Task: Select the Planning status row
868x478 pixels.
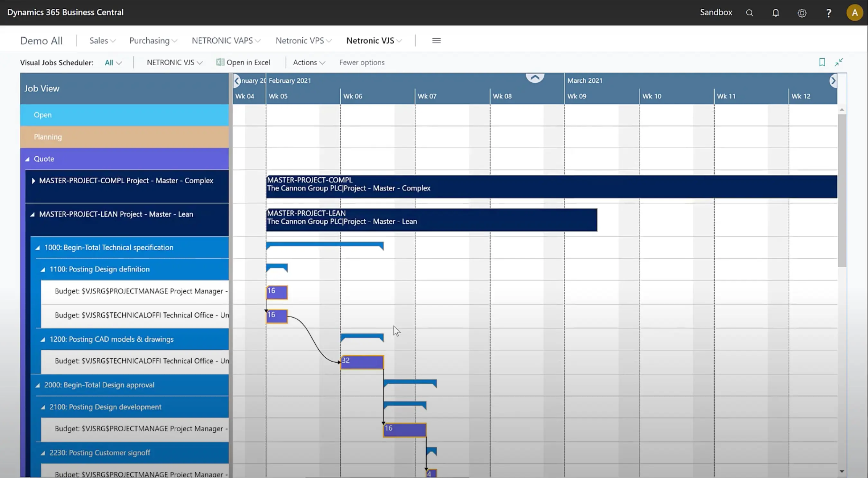Action: coord(124,137)
